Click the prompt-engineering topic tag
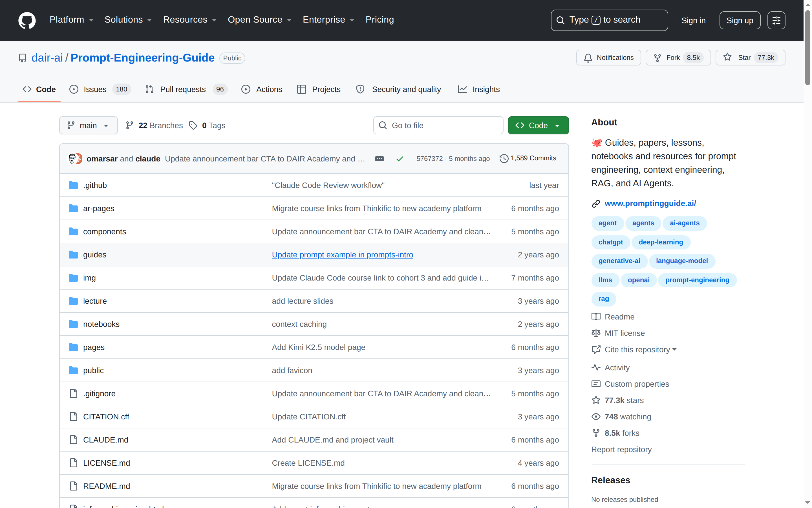The width and height of the screenshot is (812, 508). 697,280
